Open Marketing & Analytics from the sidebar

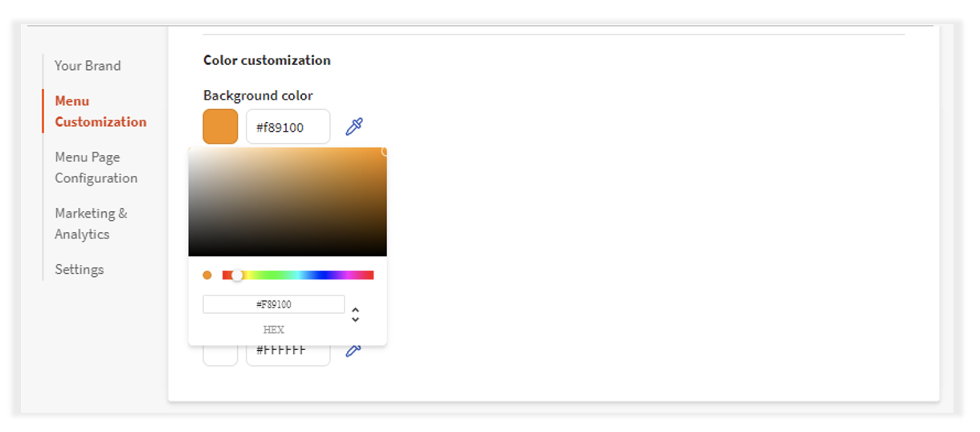91,224
